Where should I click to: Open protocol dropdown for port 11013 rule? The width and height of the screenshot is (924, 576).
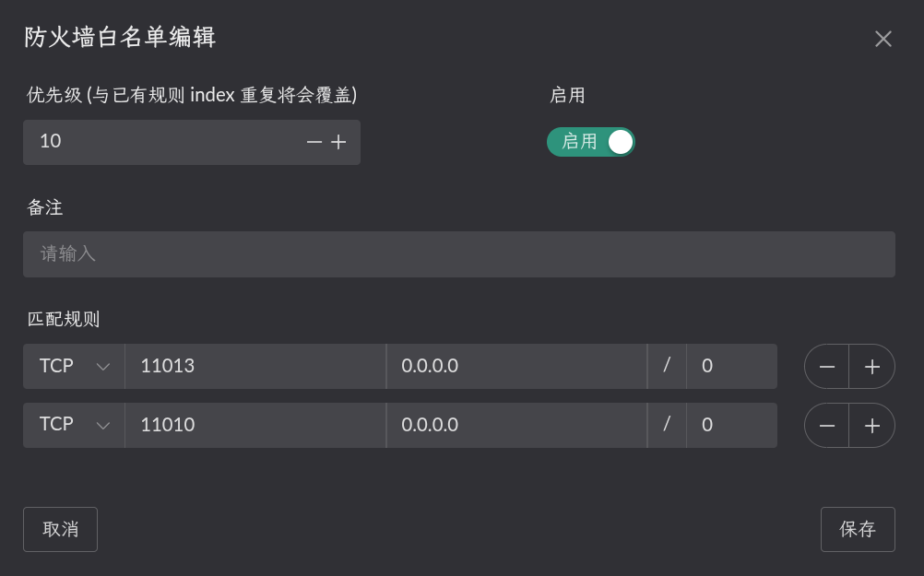74,367
